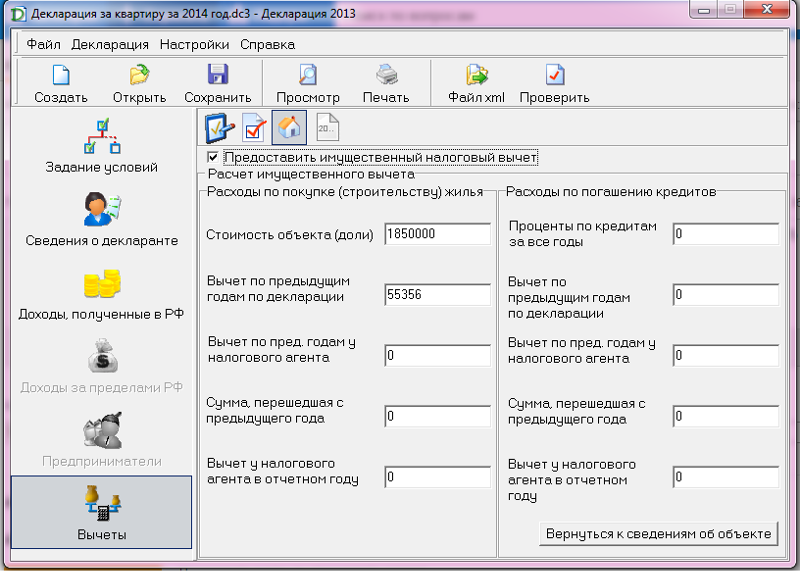Open the Справка menu
This screenshot has height=573, width=800.
click(267, 44)
